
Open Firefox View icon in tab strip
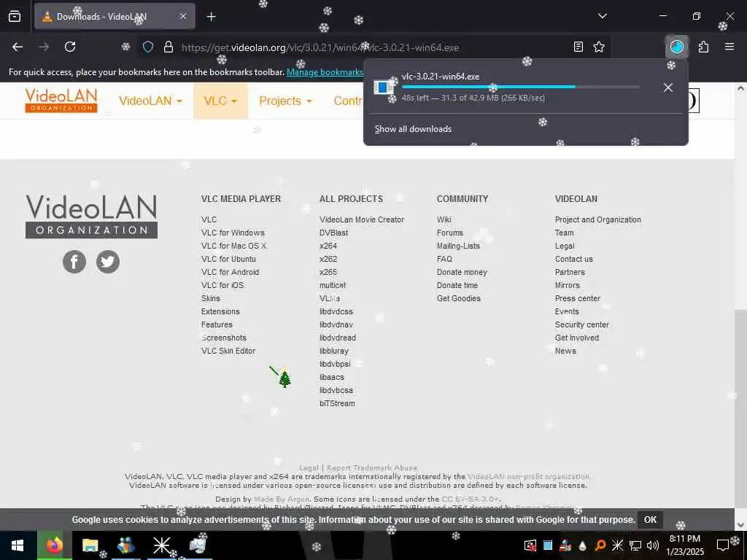(15, 16)
